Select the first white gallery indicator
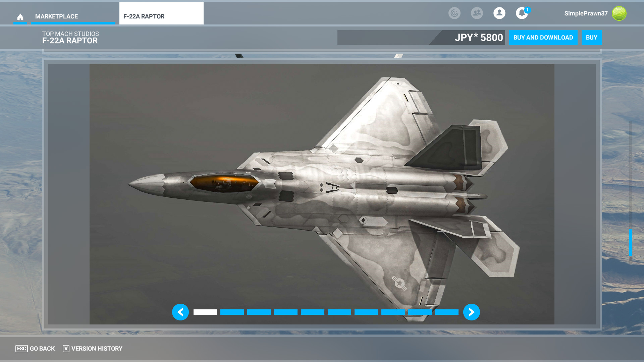Viewport: 644px width, 362px height. [x=205, y=312]
